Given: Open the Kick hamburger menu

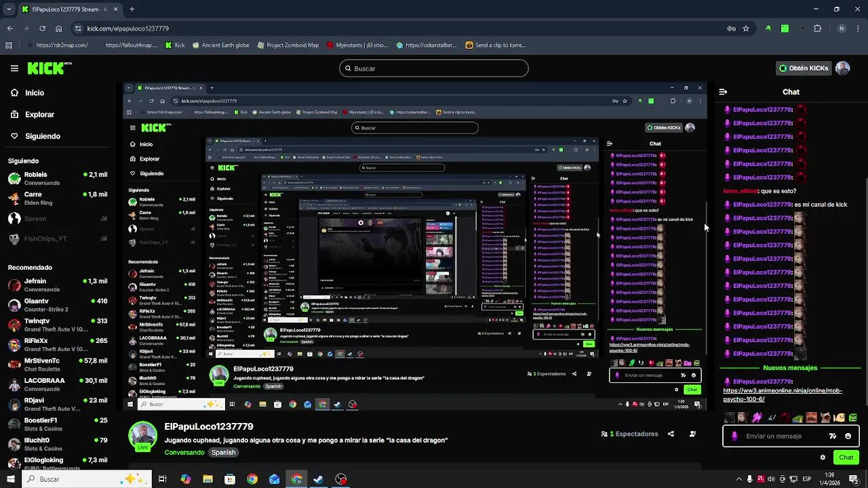Looking at the screenshot, I should pos(14,68).
